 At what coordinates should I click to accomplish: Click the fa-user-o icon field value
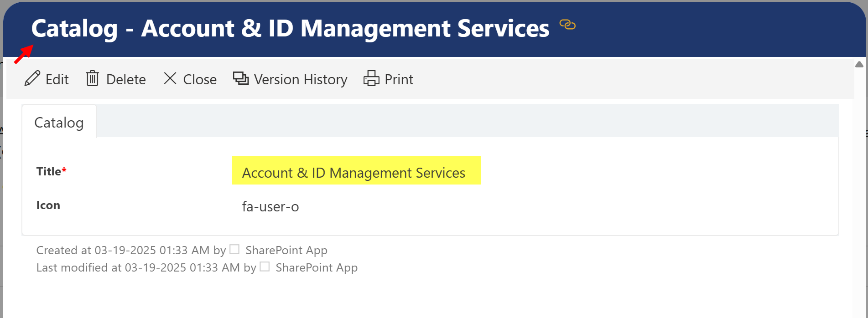point(270,207)
